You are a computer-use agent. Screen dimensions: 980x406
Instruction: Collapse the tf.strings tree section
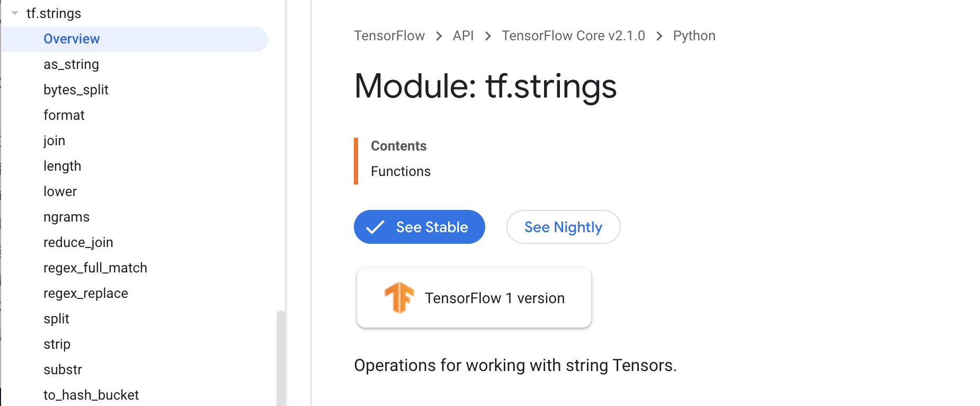[x=15, y=13]
